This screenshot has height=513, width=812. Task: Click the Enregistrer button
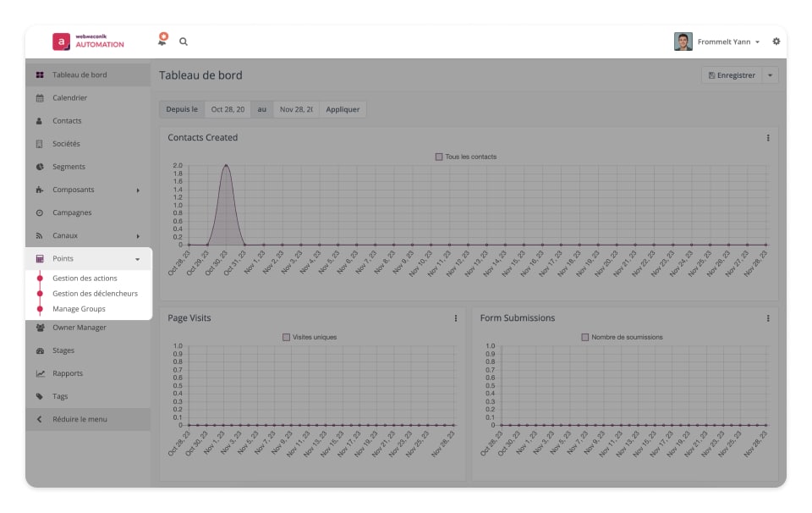[732, 75]
